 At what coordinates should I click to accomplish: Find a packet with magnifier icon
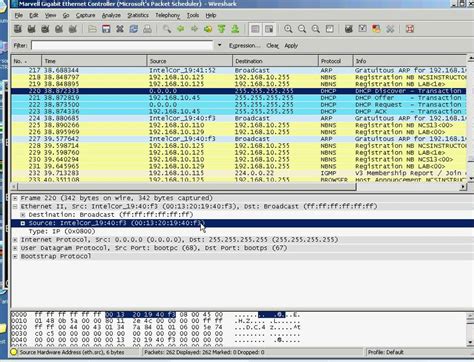click(167, 29)
